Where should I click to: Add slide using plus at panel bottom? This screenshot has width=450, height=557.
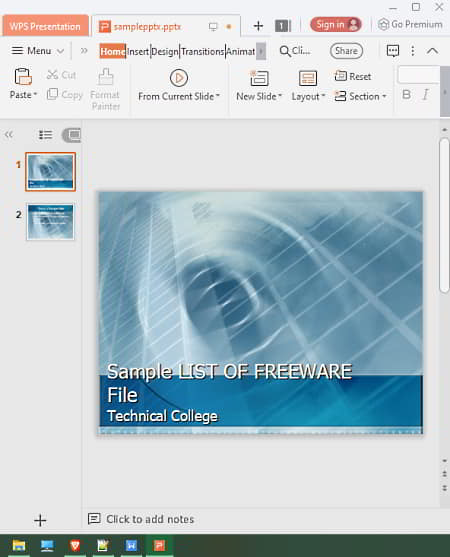point(40,520)
